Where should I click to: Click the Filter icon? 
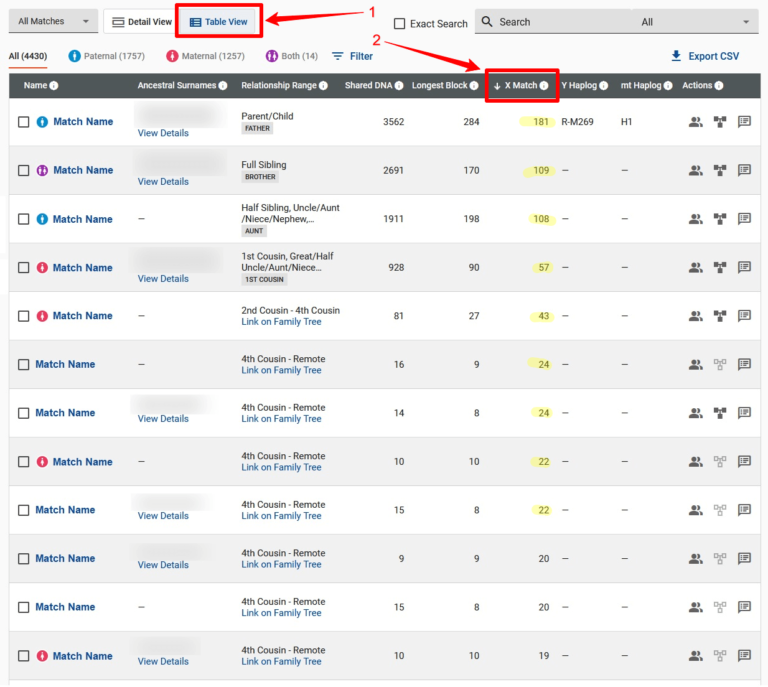[338, 56]
